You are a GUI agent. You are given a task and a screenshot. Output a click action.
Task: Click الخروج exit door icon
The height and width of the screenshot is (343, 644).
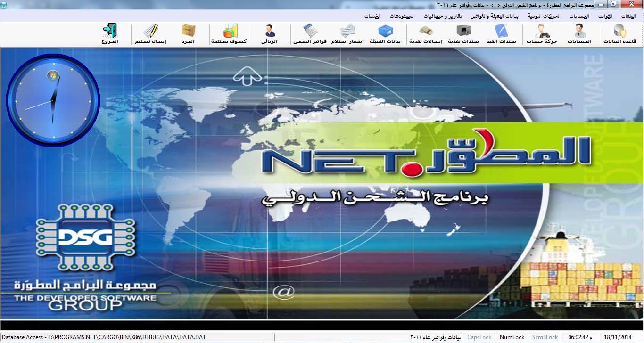110,34
